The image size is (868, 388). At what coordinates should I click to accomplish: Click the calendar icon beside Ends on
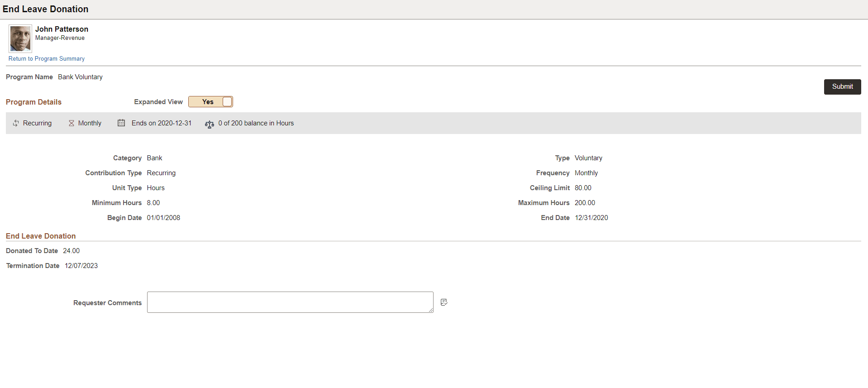(121, 123)
